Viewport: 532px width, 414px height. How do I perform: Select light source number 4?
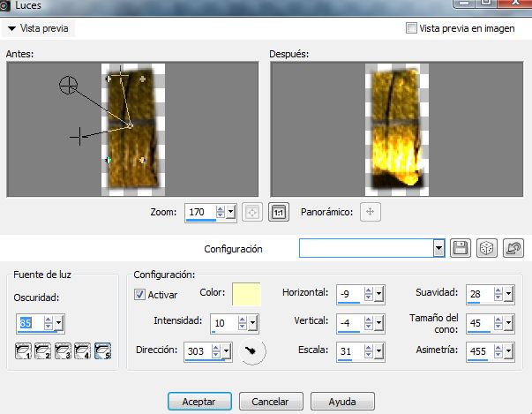(82, 351)
